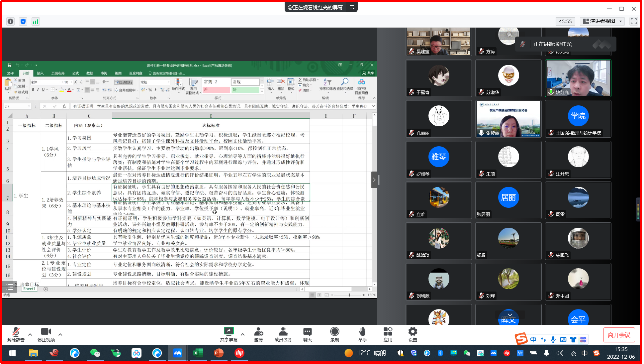
Task: Open the 演讲者视图 view dropdown
Action: pos(602,21)
